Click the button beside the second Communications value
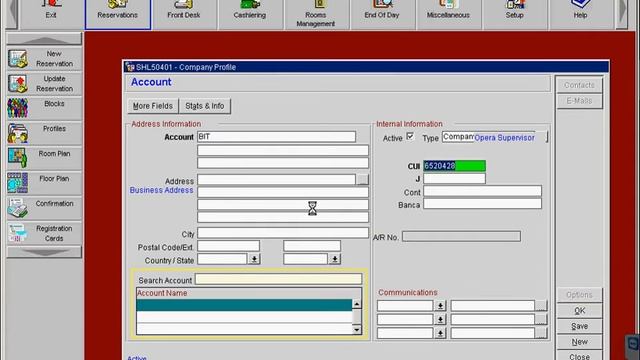Screen dimensions: 640x360 pos(541,320)
